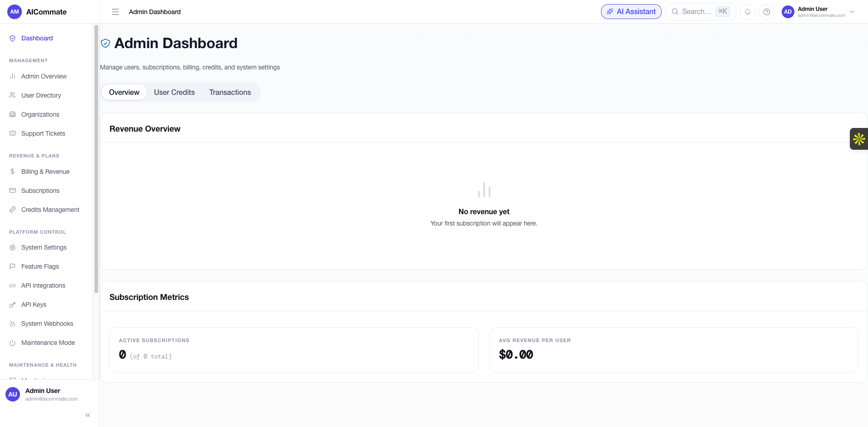868x427 pixels.
Task: Click the sidebar vertical scrollbar
Action: (x=96, y=159)
